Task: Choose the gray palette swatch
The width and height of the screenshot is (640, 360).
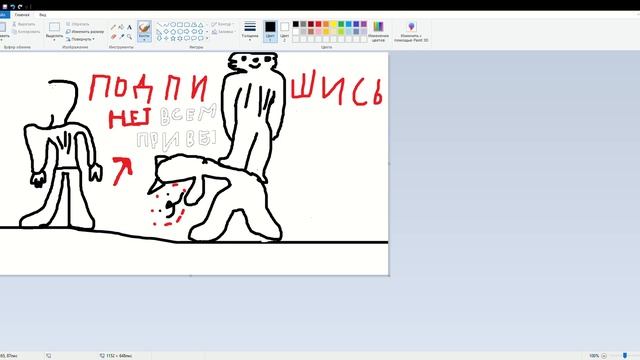Action: (x=303, y=24)
